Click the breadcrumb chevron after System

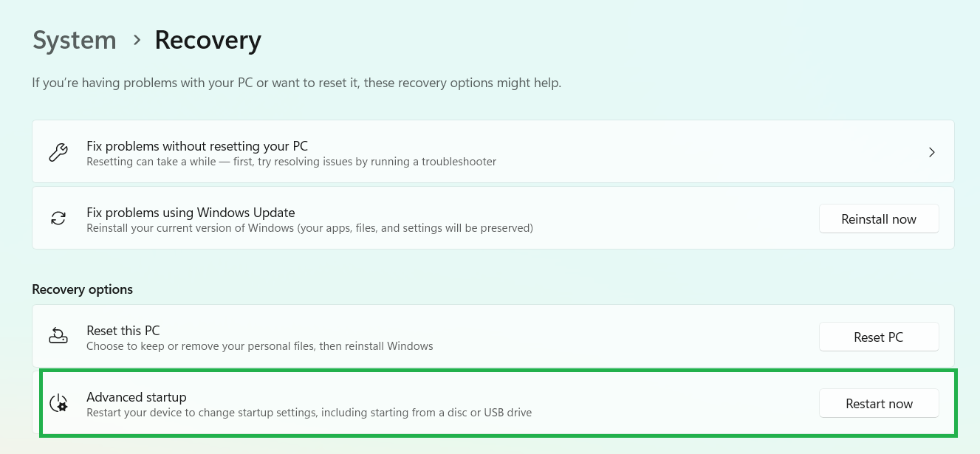(x=137, y=41)
